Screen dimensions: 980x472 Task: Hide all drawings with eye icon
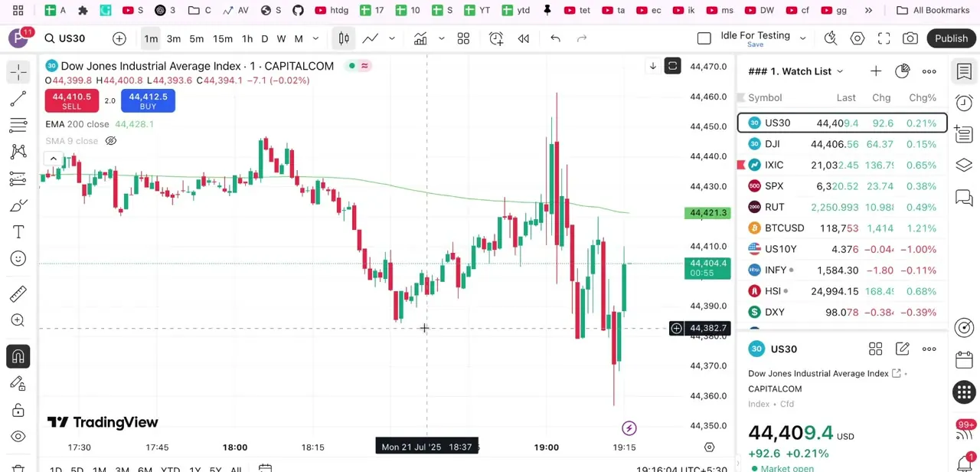18,437
